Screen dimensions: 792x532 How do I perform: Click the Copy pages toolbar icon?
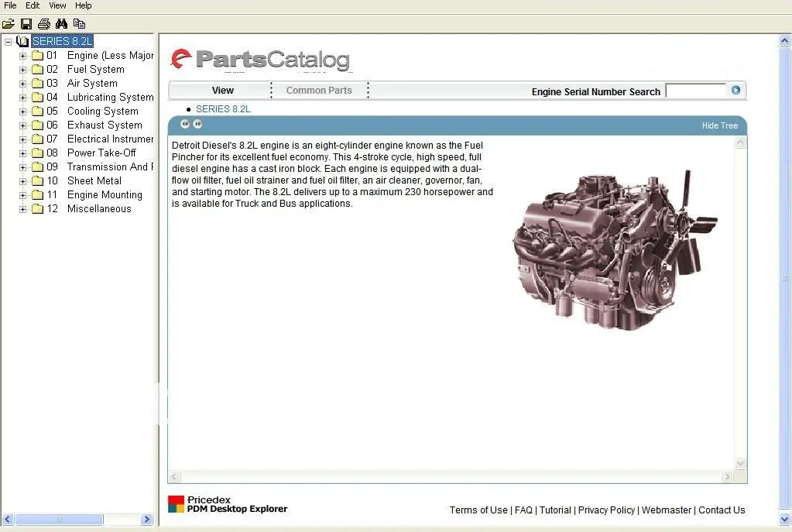(x=79, y=24)
